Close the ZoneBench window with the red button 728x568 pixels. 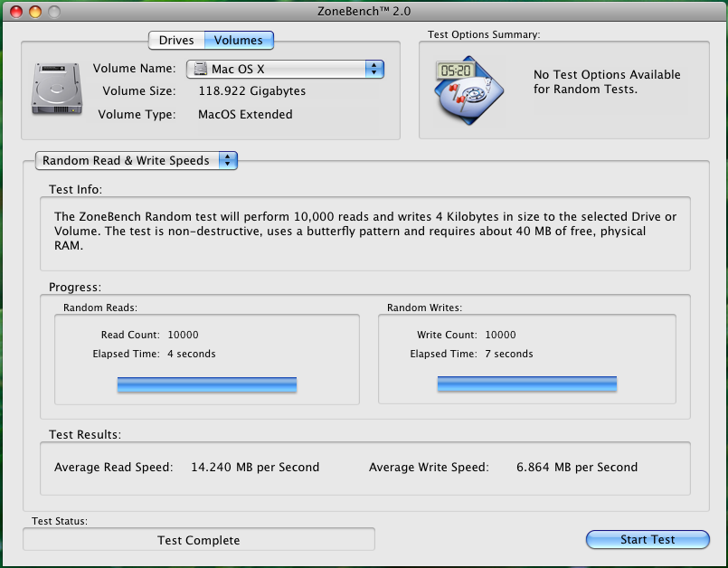(16, 12)
